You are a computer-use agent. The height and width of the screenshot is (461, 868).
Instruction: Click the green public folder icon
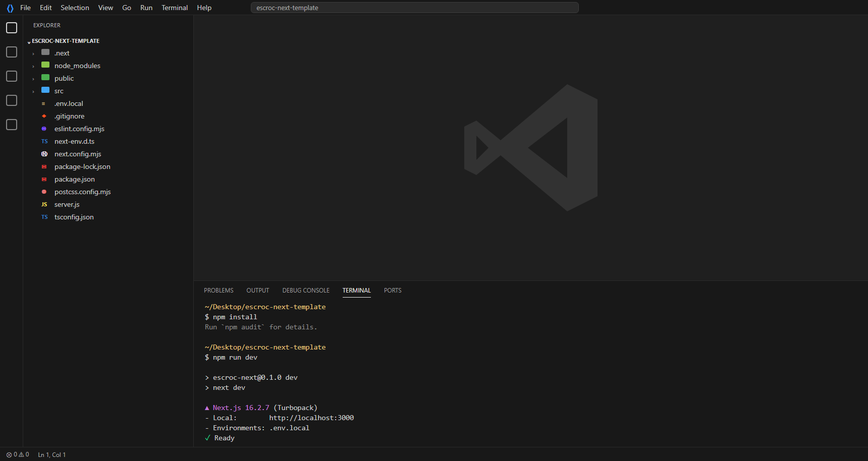(45, 78)
